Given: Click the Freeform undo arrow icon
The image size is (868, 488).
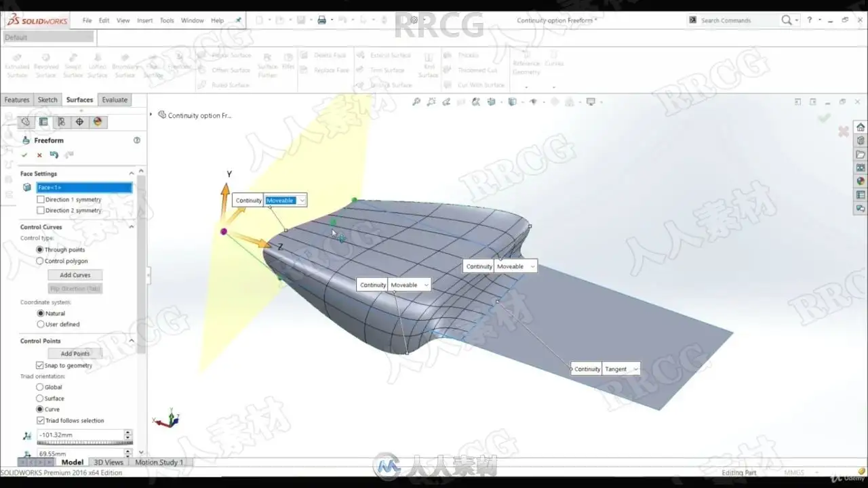Looking at the screenshot, I should click(54, 155).
